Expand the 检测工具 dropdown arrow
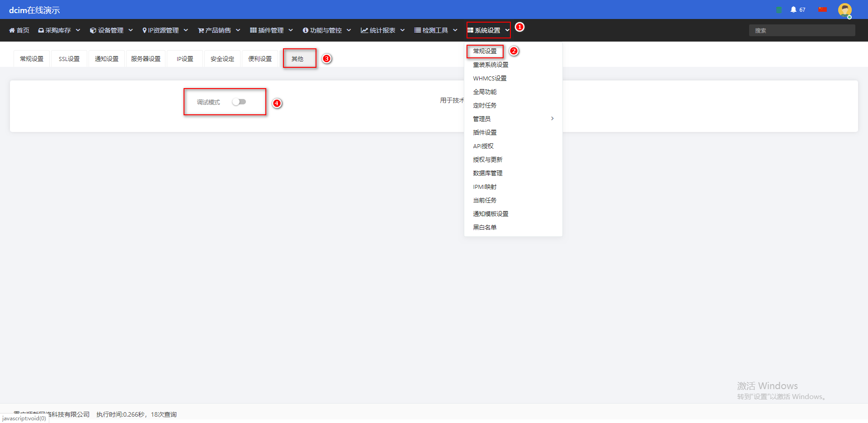The width and height of the screenshot is (868, 423). (455, 30)
